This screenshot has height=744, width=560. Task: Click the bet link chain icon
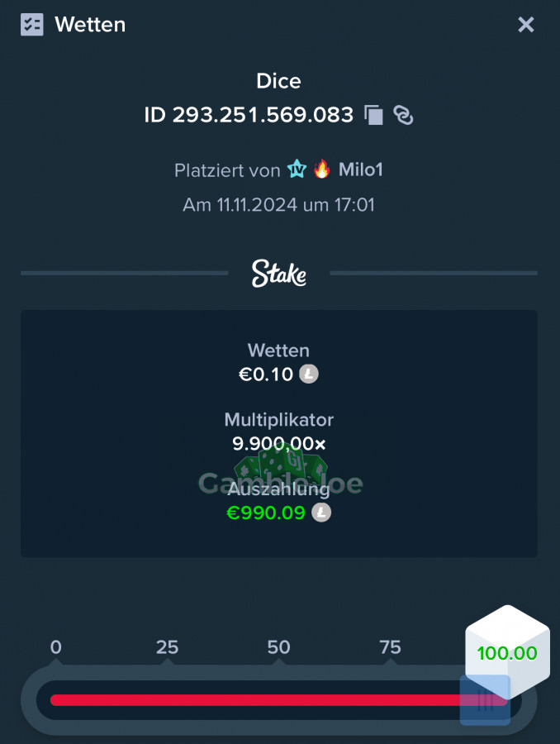pos(403,115)
